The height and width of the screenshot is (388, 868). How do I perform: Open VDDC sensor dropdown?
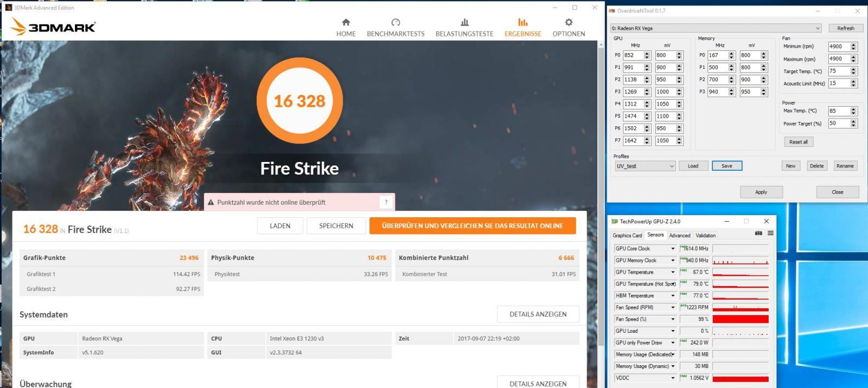click(673, 378)
